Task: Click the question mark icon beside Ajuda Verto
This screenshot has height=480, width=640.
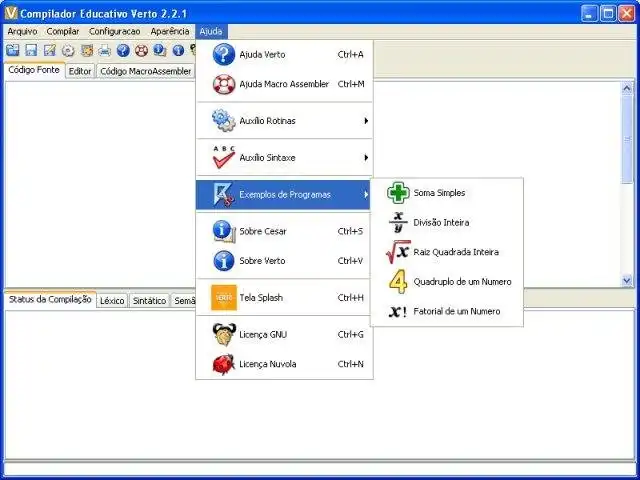Action: coord(224,54)
